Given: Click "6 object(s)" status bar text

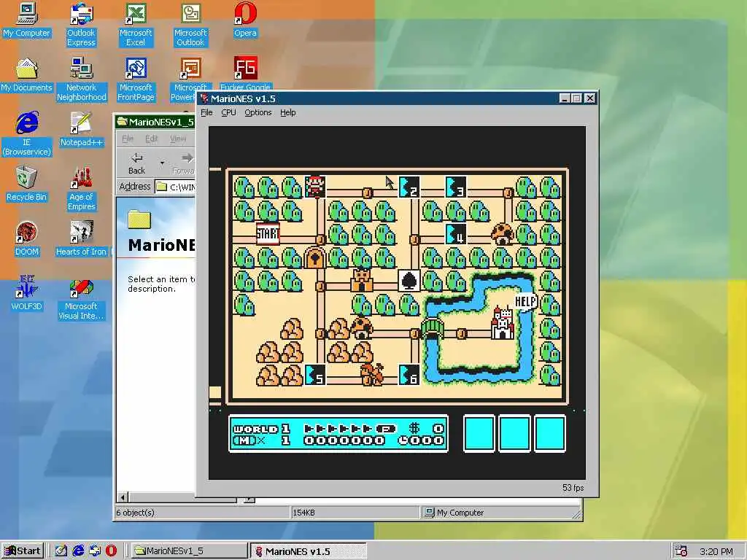Looking at the screenshot, I should pos(136,513).
